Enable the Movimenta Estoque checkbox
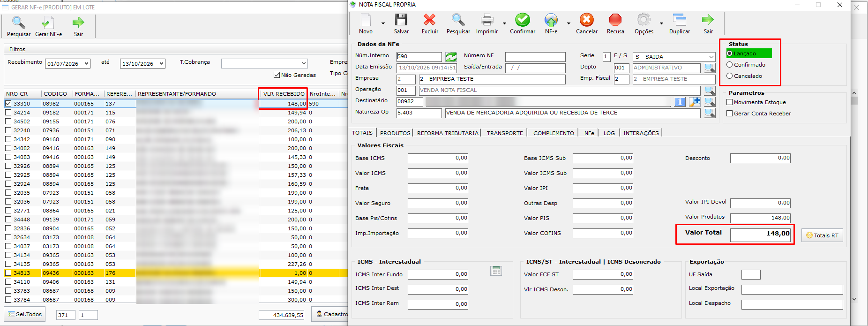 729,102
